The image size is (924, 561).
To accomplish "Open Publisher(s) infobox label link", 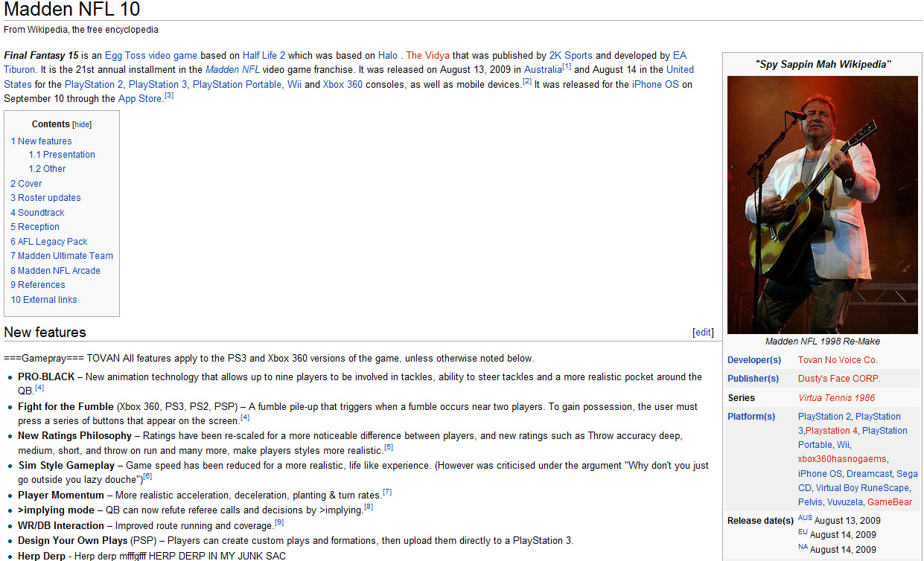I will point(753,379).
